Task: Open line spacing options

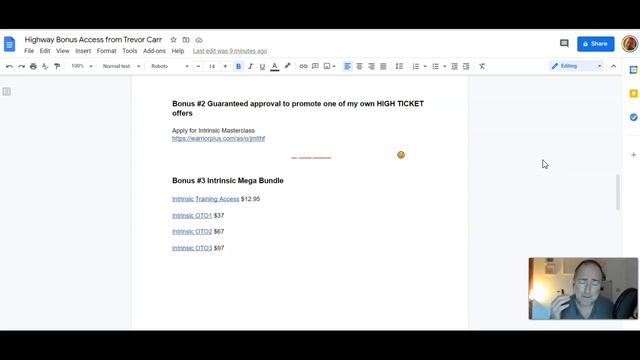Action: point(399,66)
